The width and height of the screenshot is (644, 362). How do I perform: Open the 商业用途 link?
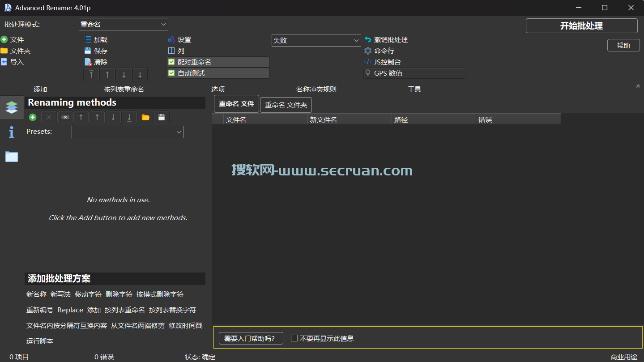pyautogui.click(x=624, y=357)
